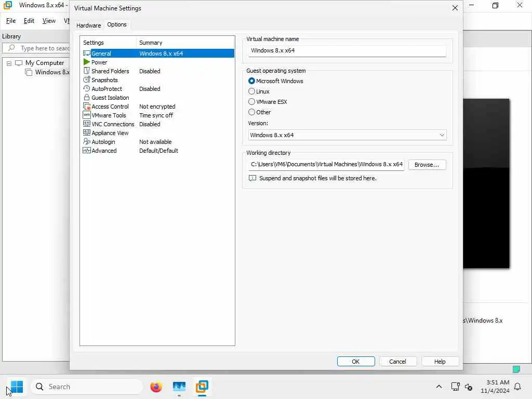Click info icon beside suspend files note
Screen dimensions: 532x399
pyautogui.click(x=252, y=178)
